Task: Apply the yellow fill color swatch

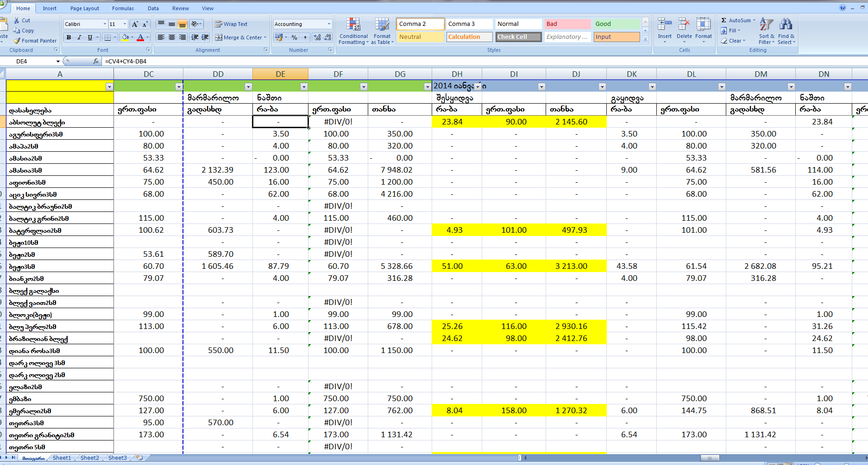Action: click(125, 37)
